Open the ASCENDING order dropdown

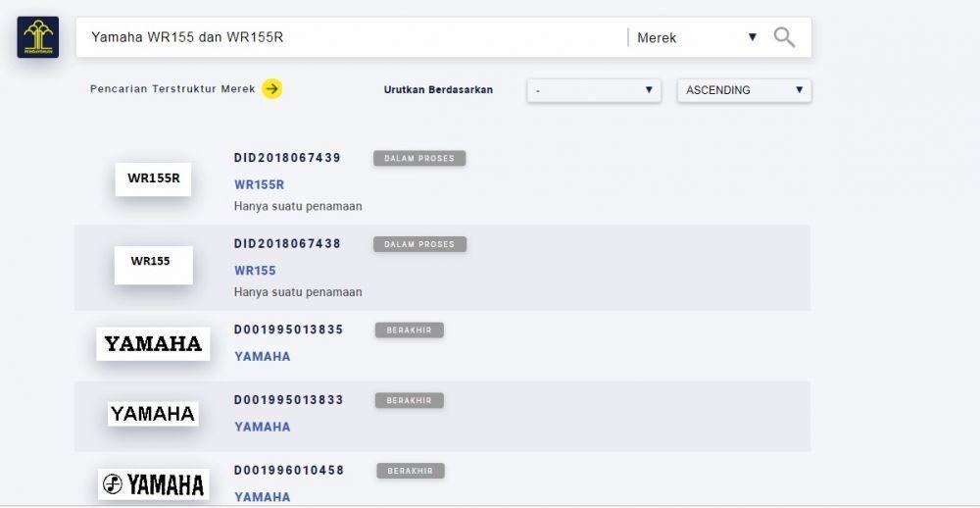(745, 90)
